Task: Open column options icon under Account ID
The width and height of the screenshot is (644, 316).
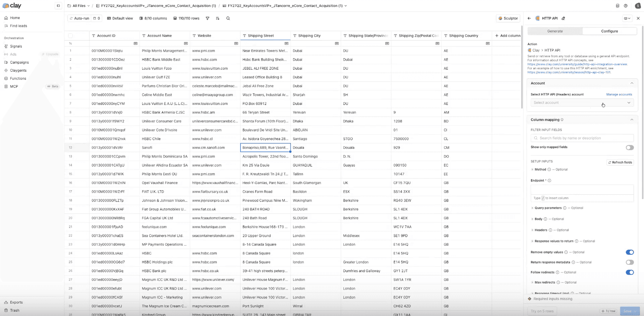Action: click(x=136, y=43)
